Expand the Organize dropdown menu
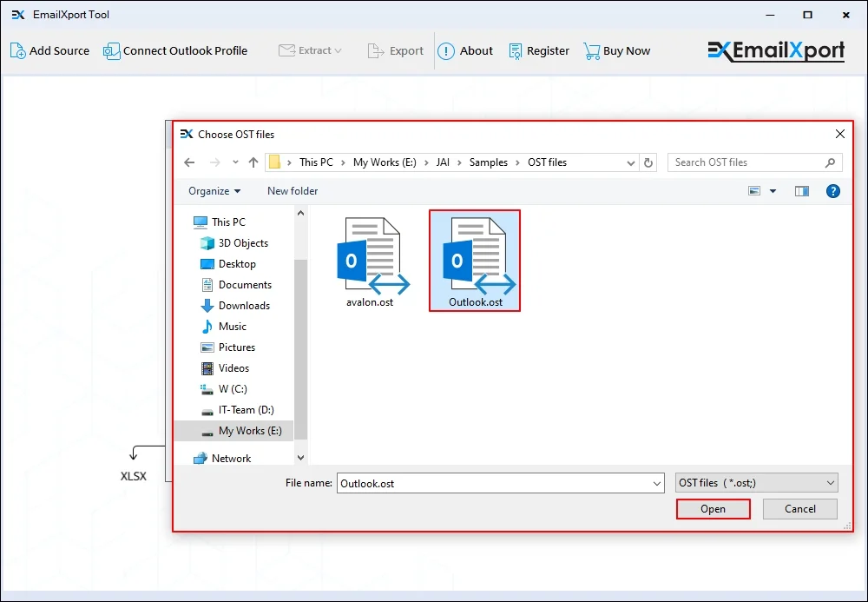This screenshot has width=868, height=602. pyautogui.click(x=214, y=191)
